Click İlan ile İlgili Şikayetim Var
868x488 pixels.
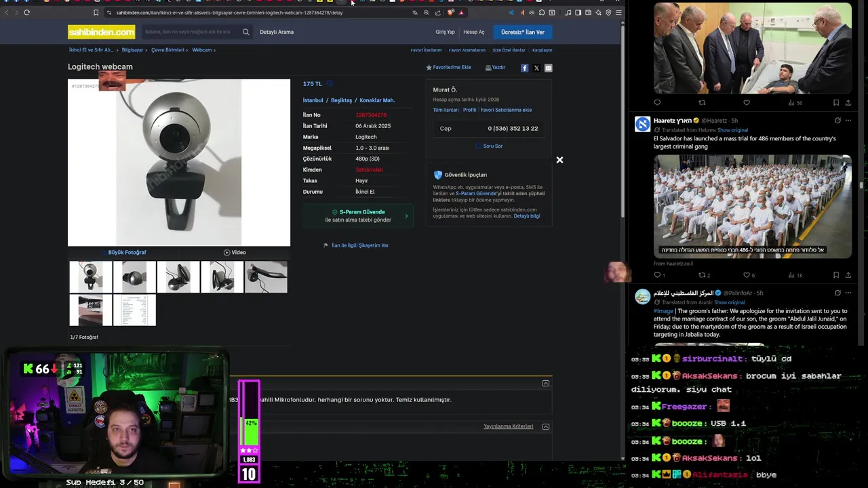(x=359, y=245)
